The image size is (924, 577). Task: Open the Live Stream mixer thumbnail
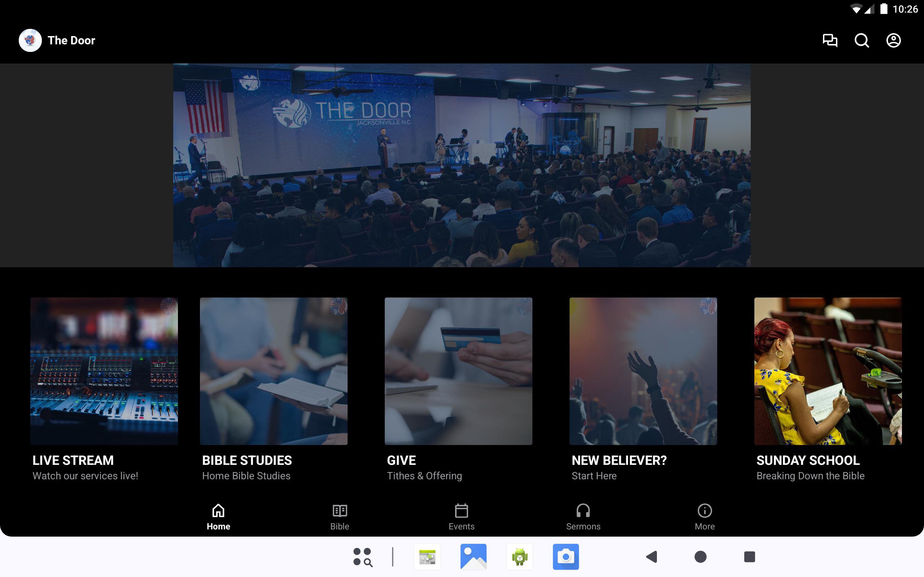(104, 371)
